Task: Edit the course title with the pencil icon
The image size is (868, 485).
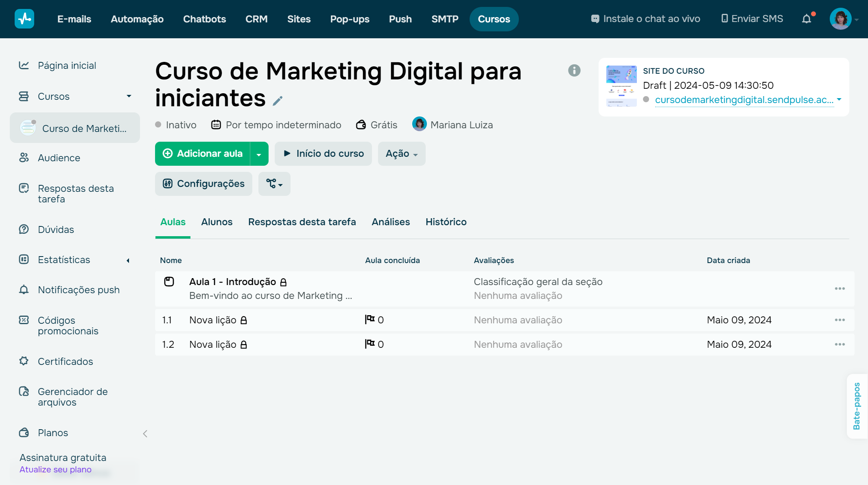Action: (x=278, y=101)
